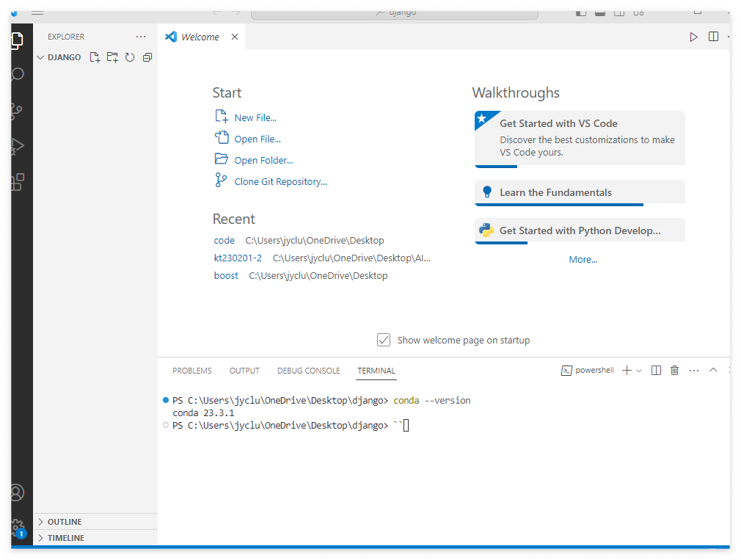
Task: Refresh the DJANGO explorer
Action: pos(129,57)
